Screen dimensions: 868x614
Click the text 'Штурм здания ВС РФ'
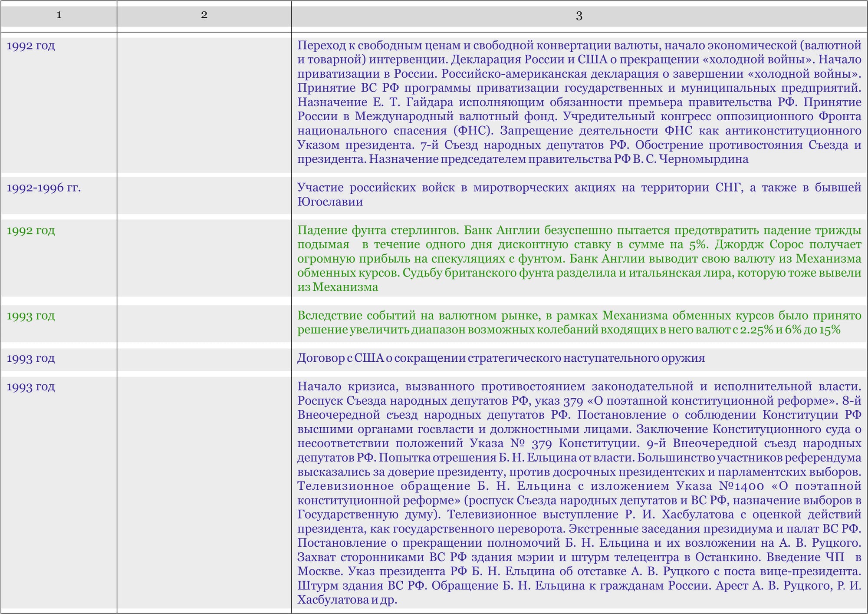click(362, 586)
